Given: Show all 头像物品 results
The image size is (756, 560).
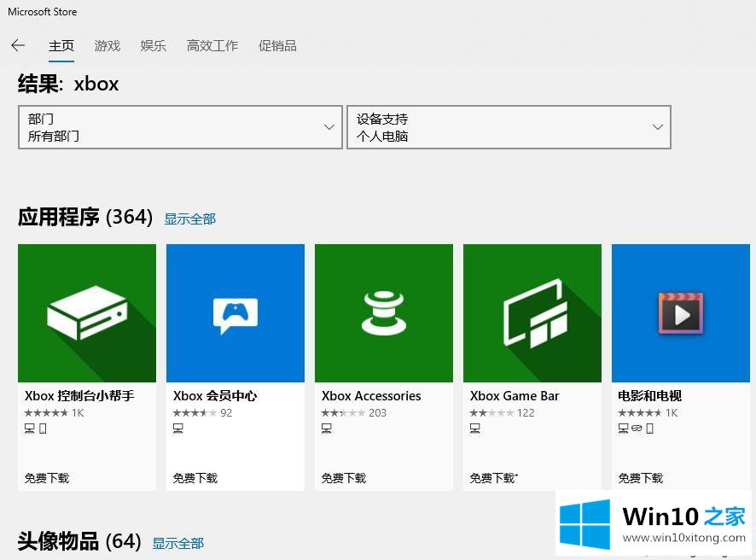Looking at the screenshot, I should click(178, 543).
